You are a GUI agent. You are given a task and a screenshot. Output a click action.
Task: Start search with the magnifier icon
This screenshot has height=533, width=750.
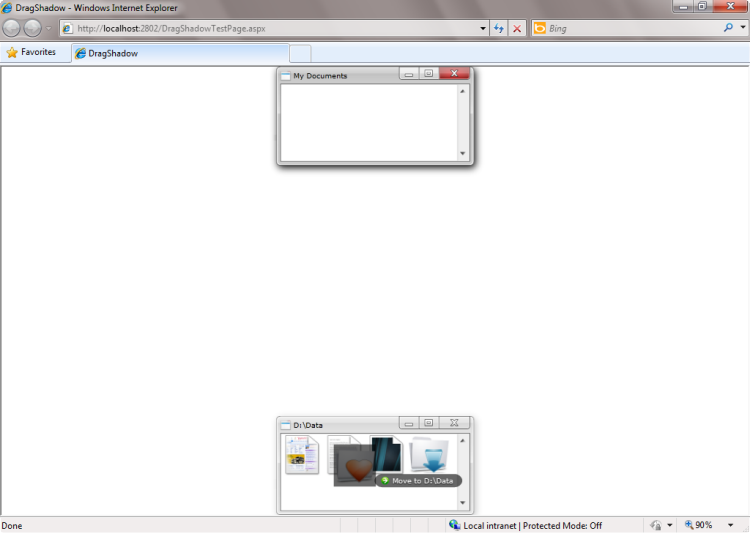pyautogui.click(x=728, y=28)
